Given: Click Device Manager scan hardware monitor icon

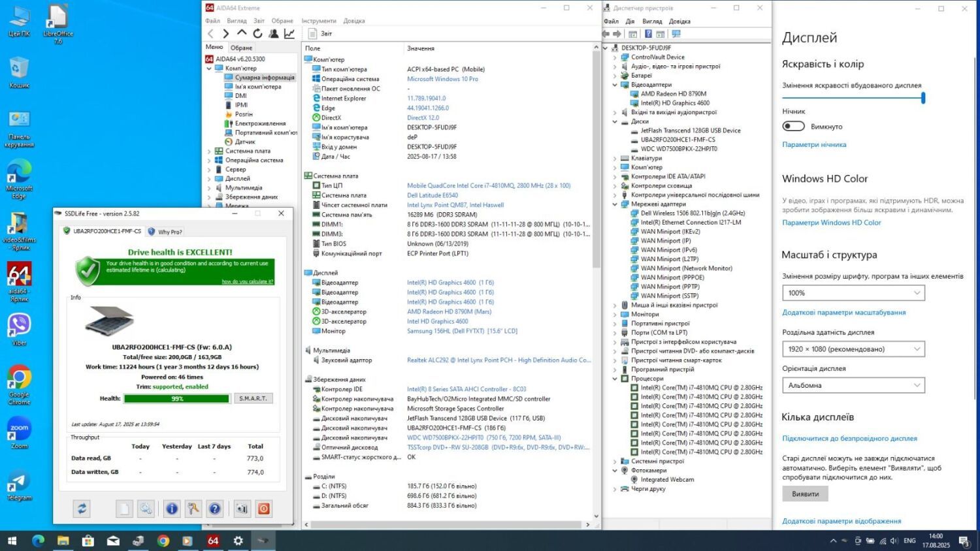Looking at the screenshot, I should pos(676,34).
